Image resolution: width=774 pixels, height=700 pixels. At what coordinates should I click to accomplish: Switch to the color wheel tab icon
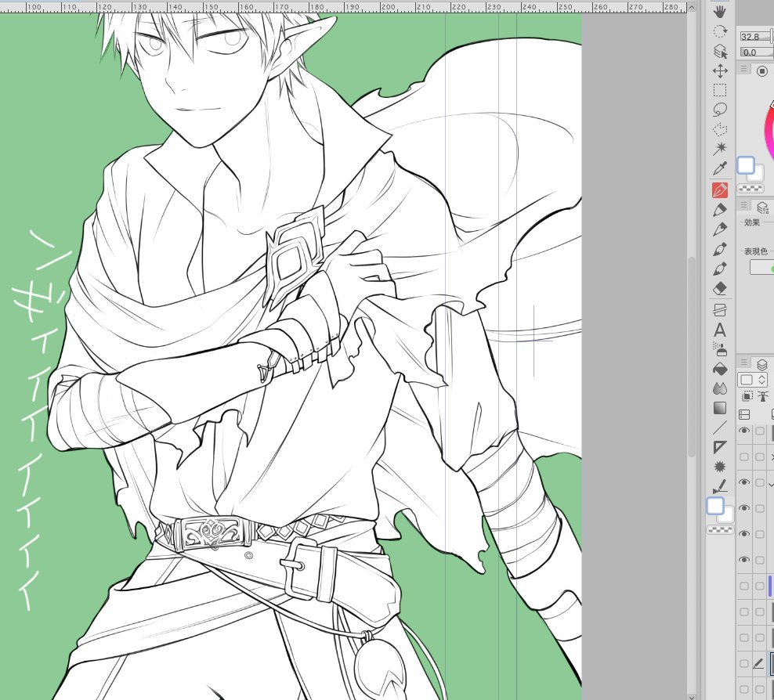(762, 71)
